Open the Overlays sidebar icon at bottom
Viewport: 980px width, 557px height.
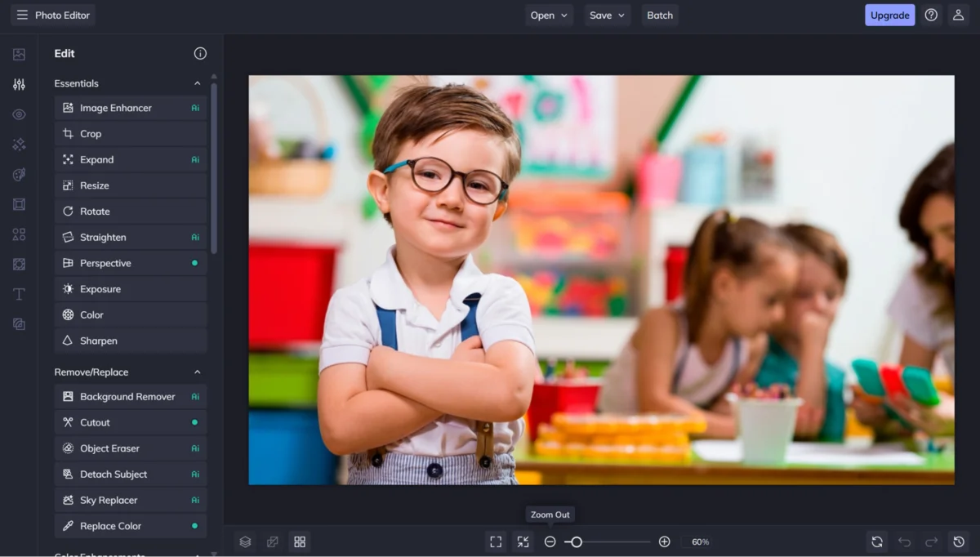(19, 324)
